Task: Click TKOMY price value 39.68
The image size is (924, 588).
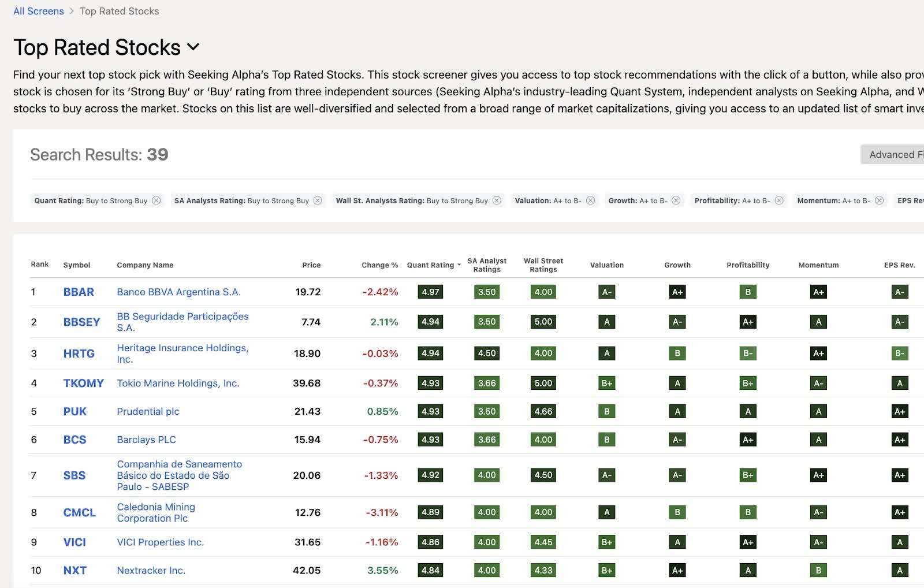Action: (307, 383)
